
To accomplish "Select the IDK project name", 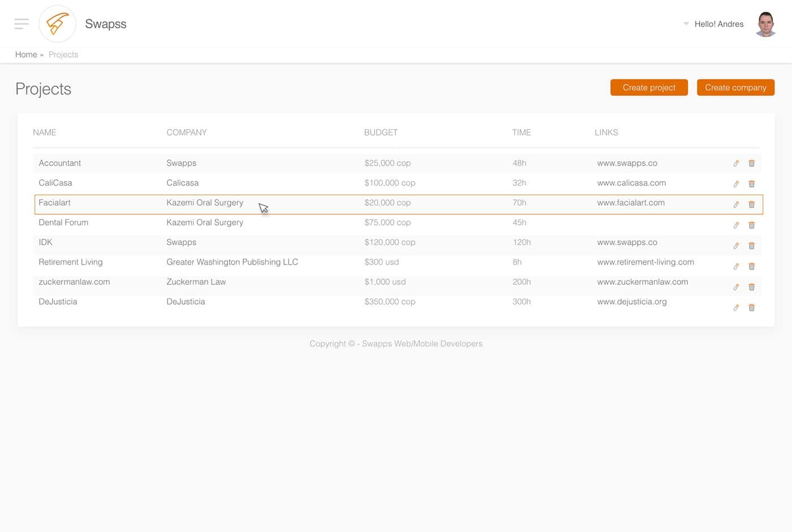I will pos(45,242).
